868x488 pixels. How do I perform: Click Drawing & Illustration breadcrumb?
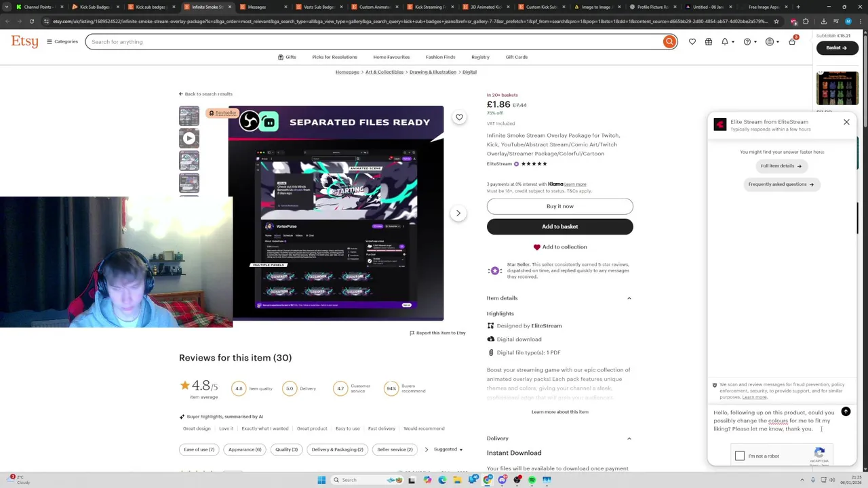[x=433, y=72]
